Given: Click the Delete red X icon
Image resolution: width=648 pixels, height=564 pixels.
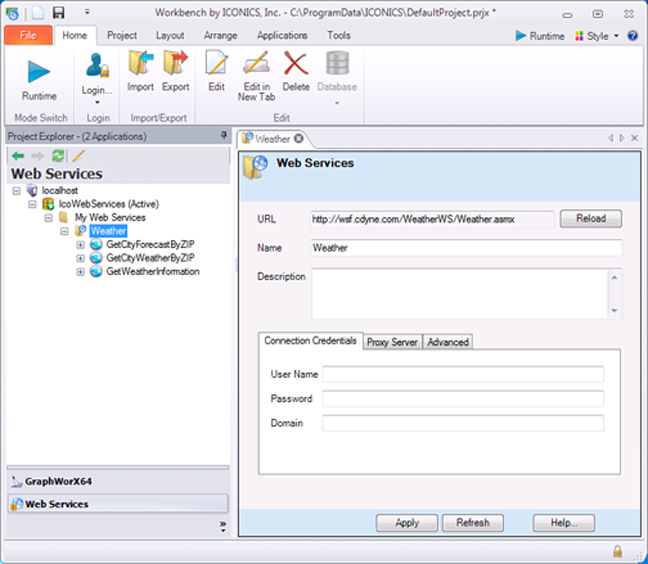Looking at the screenshot, I should 296,66.
